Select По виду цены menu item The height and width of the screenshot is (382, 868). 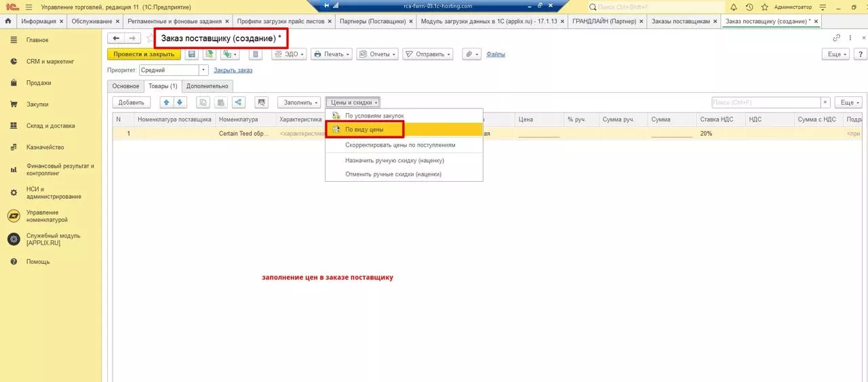404,129
